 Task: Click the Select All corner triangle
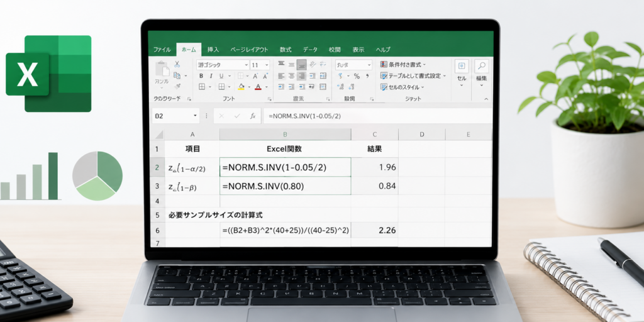[x=158, y=135]
